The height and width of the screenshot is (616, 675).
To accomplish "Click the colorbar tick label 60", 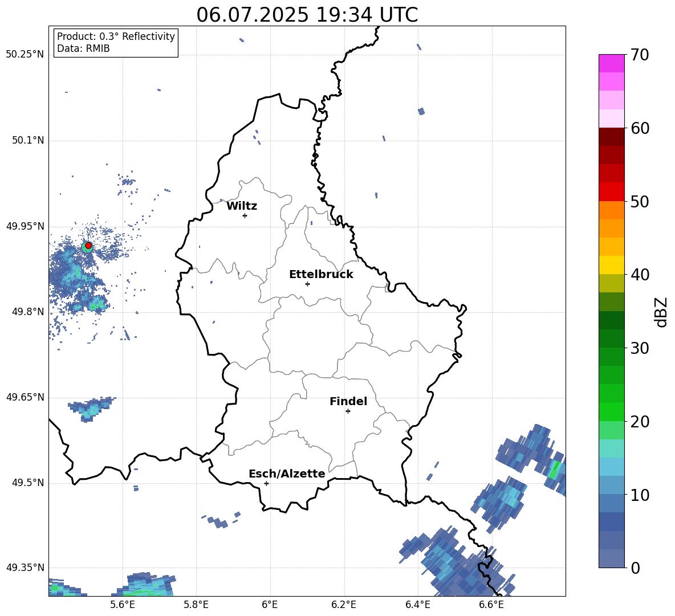I will (x=640, y=128).
